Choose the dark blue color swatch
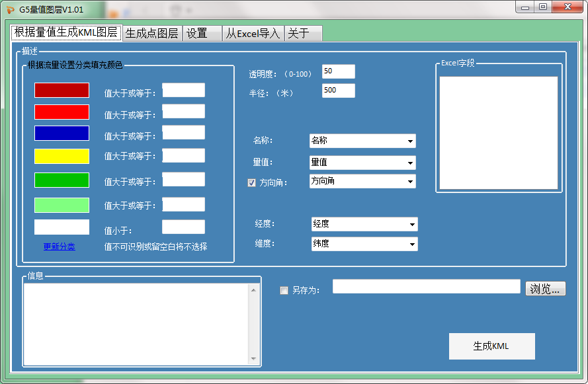Image resolution: width=588 pixels, height=384 pixels. click(x=62, y=134)
